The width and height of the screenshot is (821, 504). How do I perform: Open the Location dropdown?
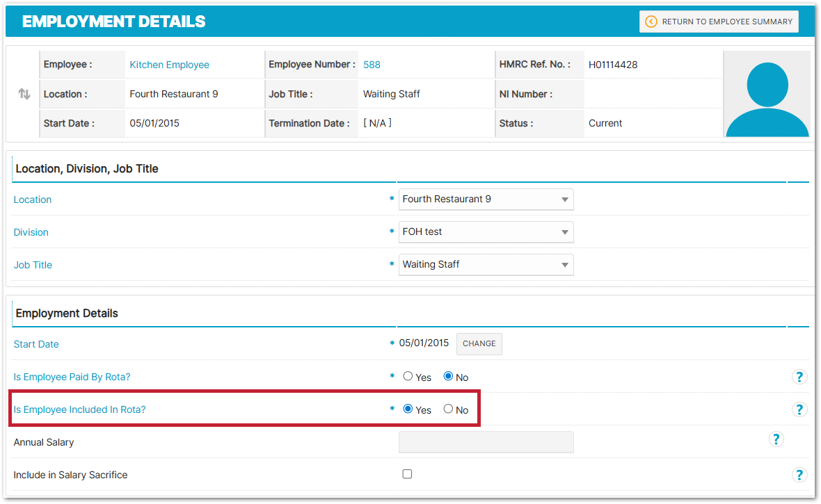[486, 200]
